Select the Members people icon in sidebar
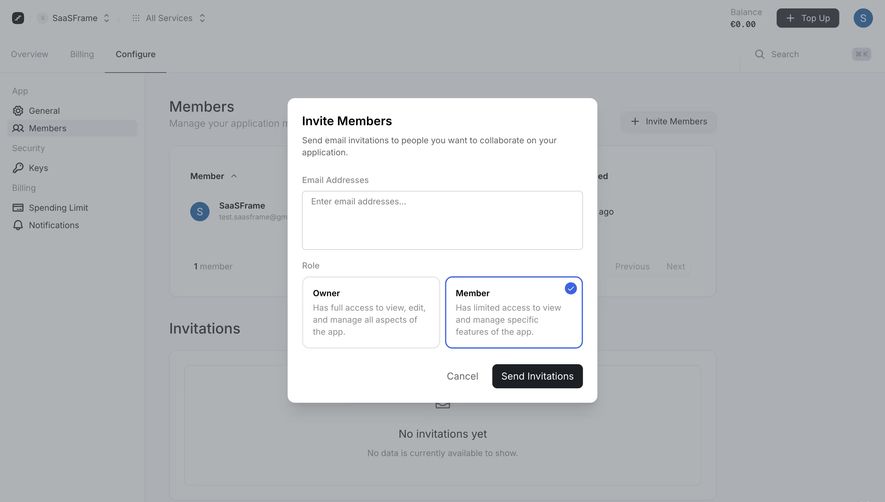885x502 pixels. point(18,128)
